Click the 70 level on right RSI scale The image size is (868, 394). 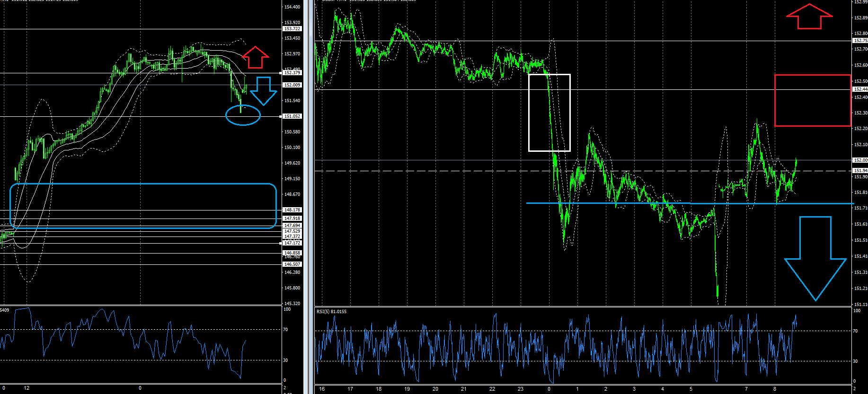tap(855, 331)
